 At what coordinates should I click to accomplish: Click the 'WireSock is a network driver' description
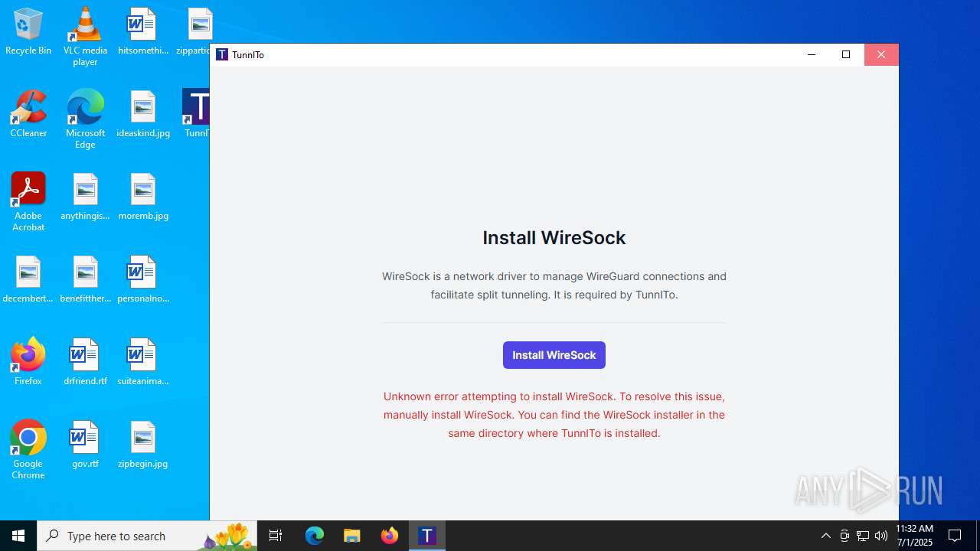[554, 285]
